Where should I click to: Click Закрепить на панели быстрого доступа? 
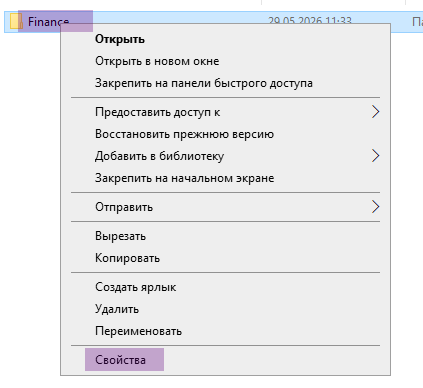coord(204,83)
